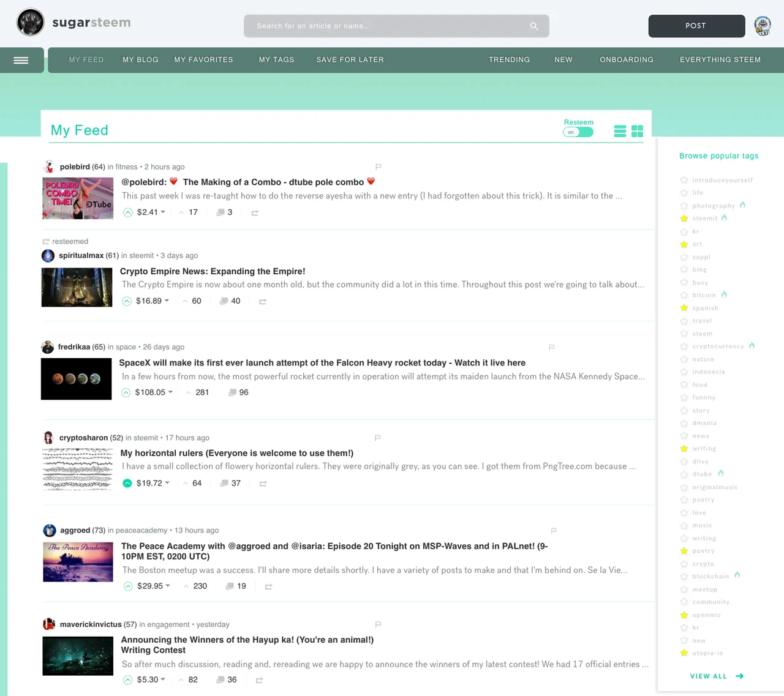The width and height of the screenshot is (784, 696).
Task: Unfavorite the spanish tag star
Action: [x=684, y=308]
